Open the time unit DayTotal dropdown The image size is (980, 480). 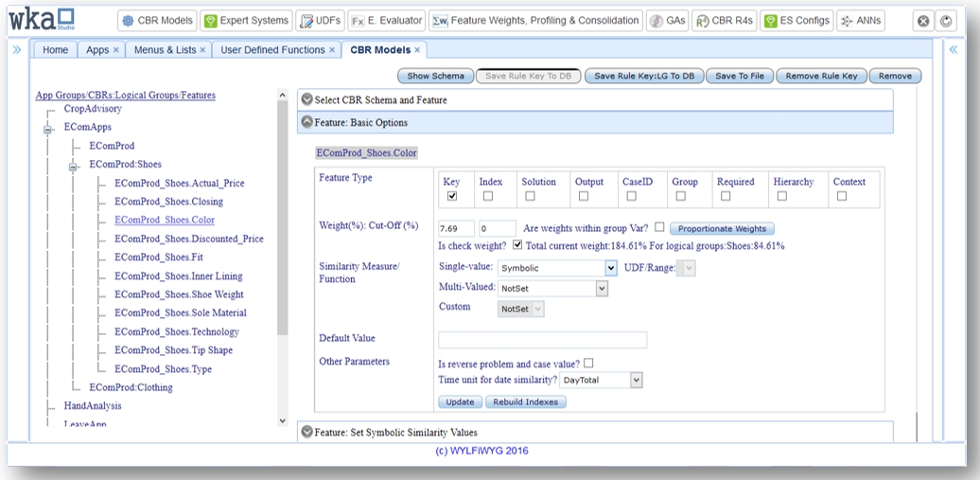601,380
